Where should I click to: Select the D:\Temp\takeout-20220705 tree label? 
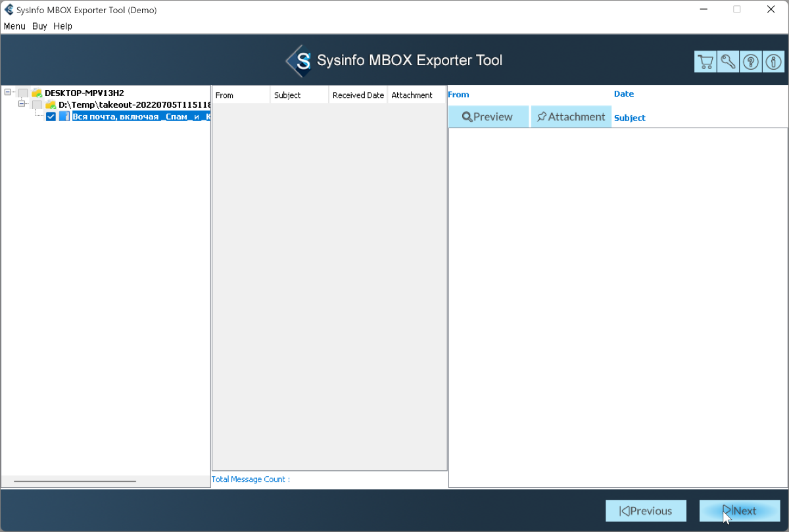tap(134, 105)
